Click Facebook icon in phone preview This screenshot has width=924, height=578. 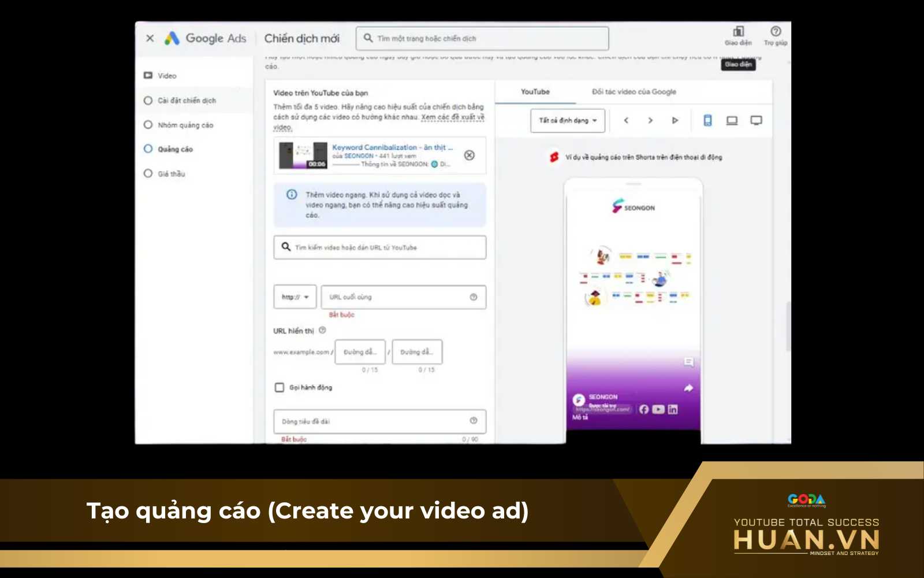(x=644, y=409)
